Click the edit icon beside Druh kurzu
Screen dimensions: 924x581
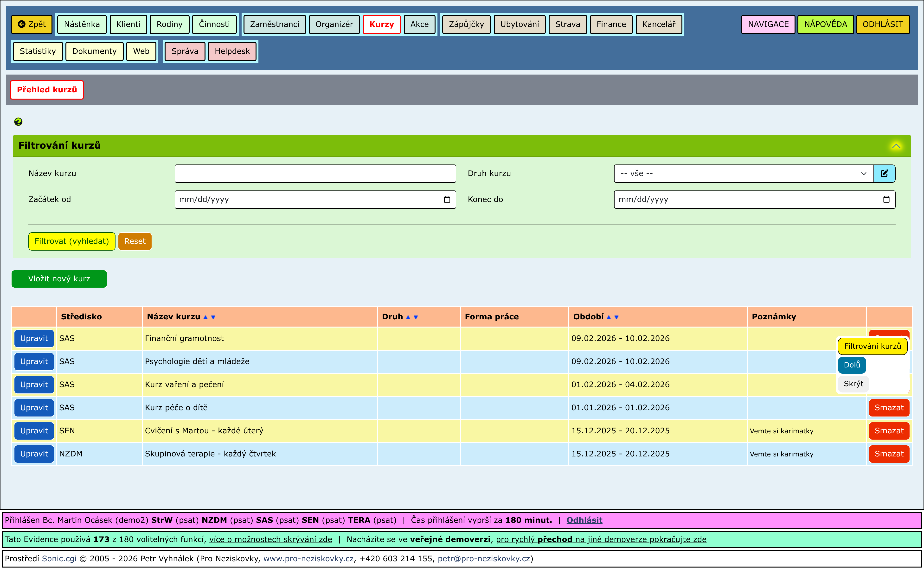pyautogui.click(x=884, y=173)
